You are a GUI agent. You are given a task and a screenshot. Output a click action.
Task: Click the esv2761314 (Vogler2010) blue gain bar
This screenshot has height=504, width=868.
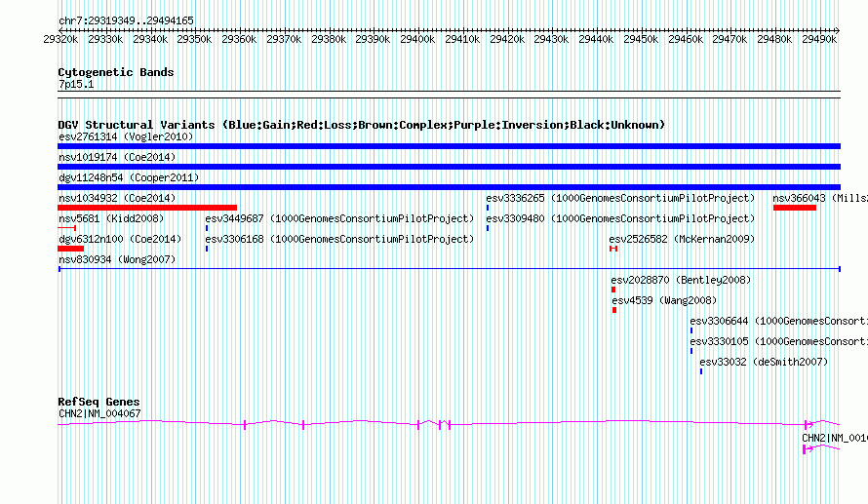[449, 146]
